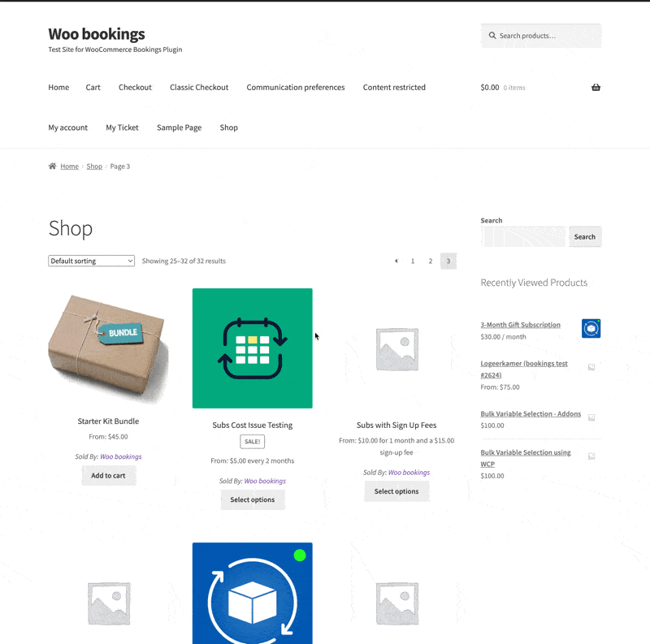The width and height of the screenshot is (650, 644).
Task: Click 'Recently Viewed Products' heading
Action: [x=534, y=283]
